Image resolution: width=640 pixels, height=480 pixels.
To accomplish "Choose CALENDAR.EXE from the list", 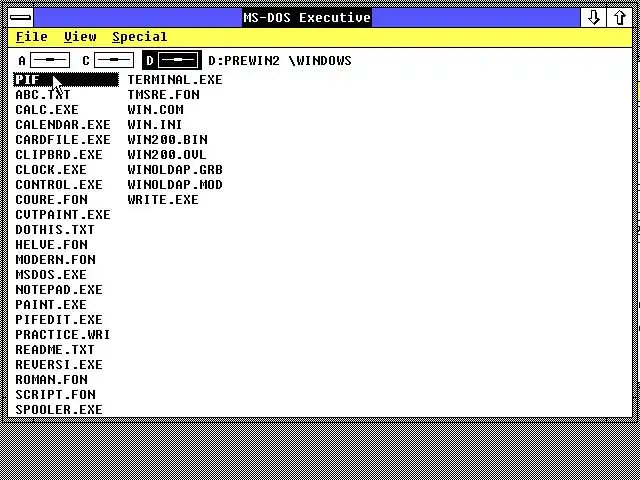I will coord(63,125).
